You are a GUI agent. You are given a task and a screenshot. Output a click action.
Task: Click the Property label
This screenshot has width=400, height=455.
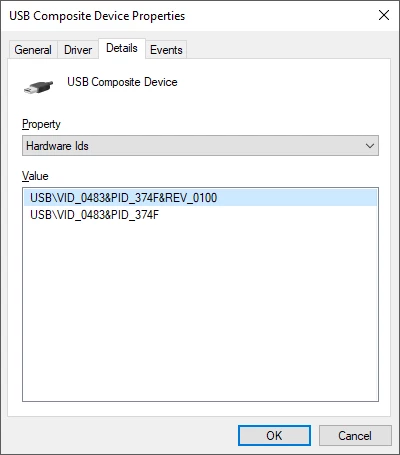coord(41,124)
